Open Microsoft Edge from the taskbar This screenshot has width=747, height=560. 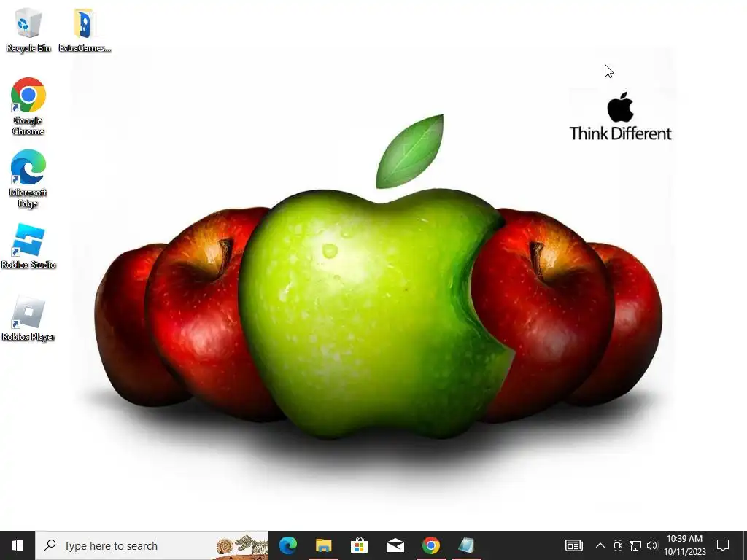click(287, 545)
